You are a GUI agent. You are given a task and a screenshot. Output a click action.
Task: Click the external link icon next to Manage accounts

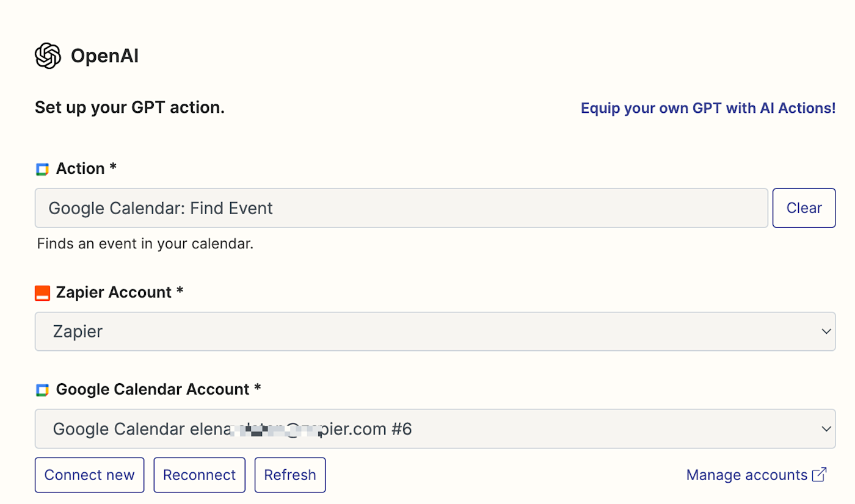[820, 475]
